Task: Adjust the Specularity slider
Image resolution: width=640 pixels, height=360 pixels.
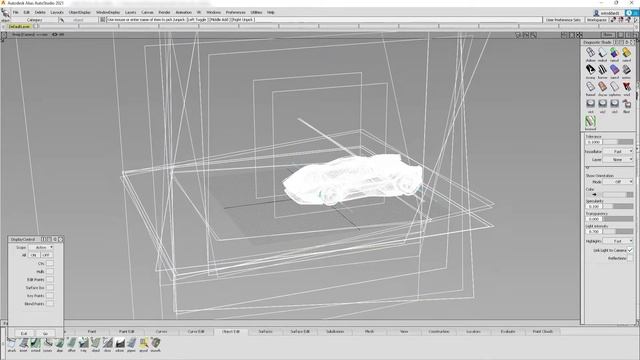Action: pos(618,207)
